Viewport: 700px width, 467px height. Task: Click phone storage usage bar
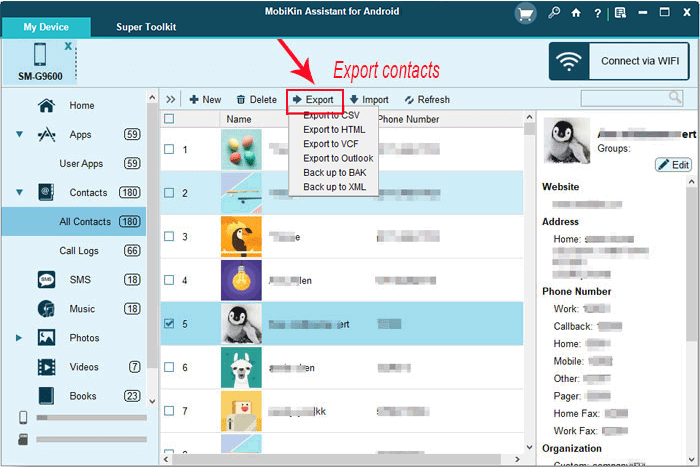click(92, 417)
